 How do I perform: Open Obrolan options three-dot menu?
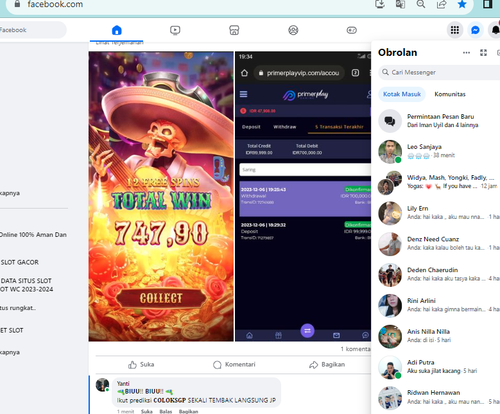click(466, 53)
